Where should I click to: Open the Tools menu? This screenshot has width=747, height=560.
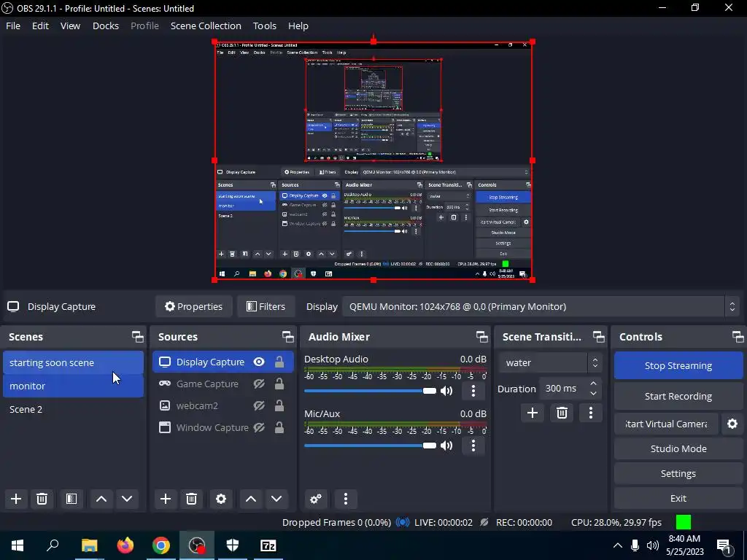264,26
